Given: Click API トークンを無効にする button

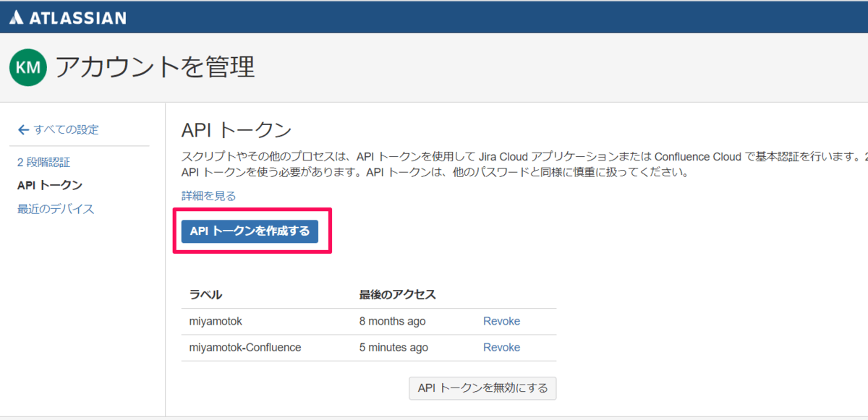Looking at the screenshot, I should pos(482,388).
